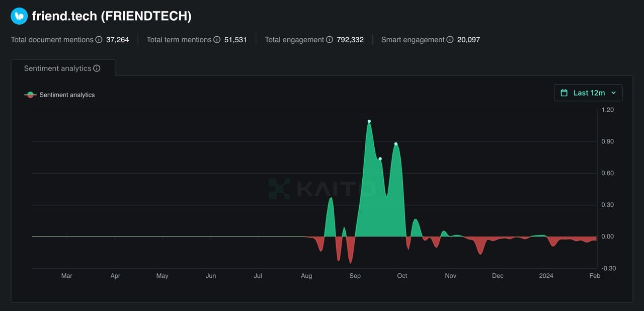This screenshot has width=644, height=311.
Task: Click info icon beside Total term mentions
Action: [217, 40]
